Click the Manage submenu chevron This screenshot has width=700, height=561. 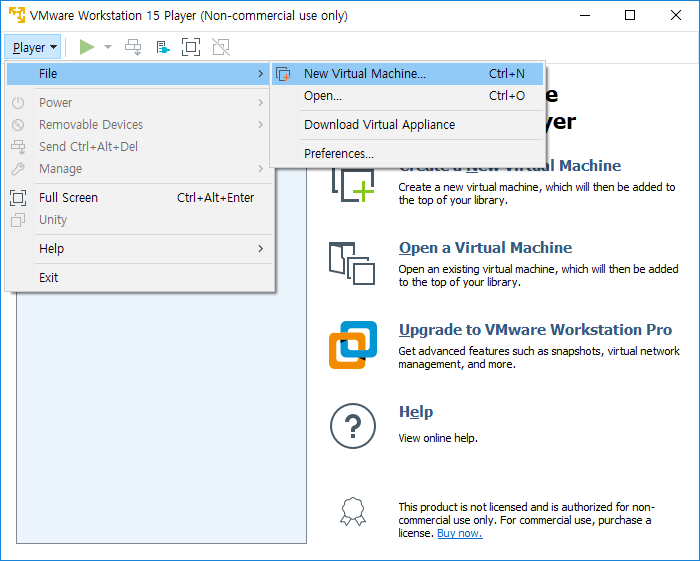(261, 169)
